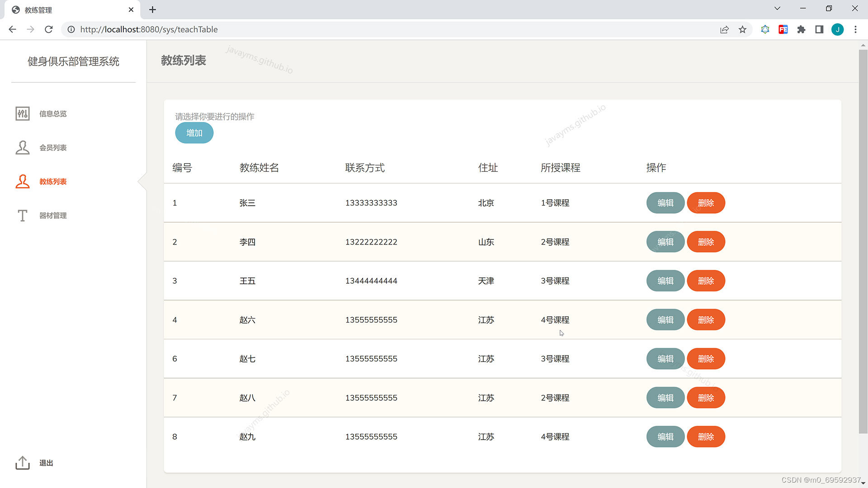Edit coach 赵九 row
The width and height of the screenshot is (868, 488).
665,436
